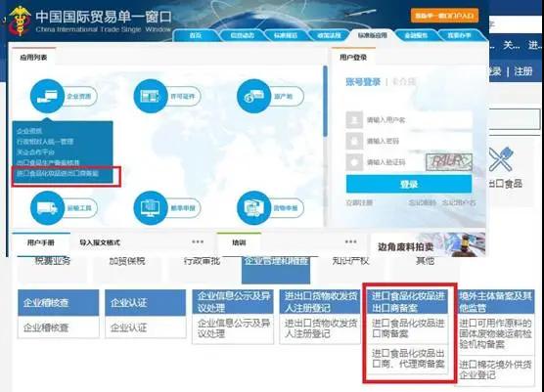Switch to the 首页 navigation tab

tap(196, 35)
